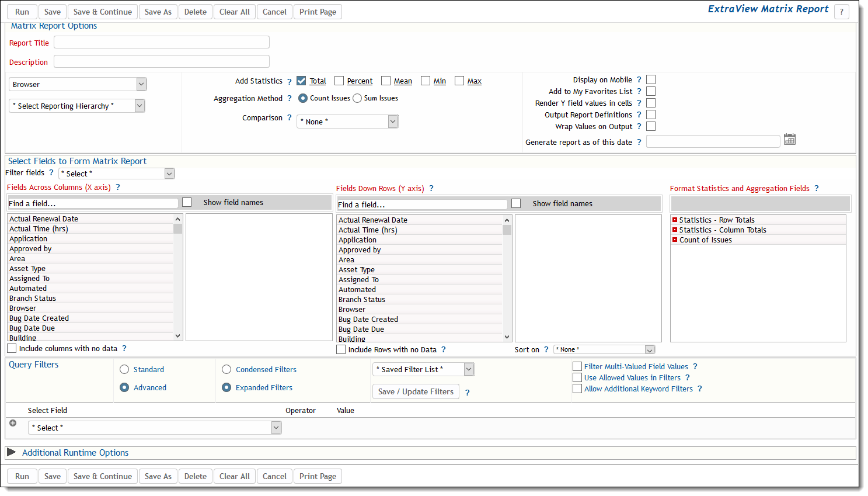Open help for Display on Mobile
The height and width of the screenshot is (496, 868).
(x=639, y=79)
